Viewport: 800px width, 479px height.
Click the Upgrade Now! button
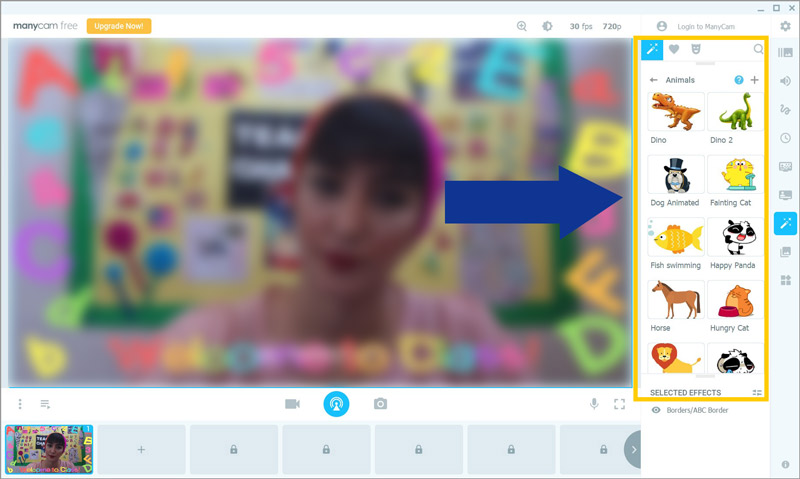click(x=119, y=26)
